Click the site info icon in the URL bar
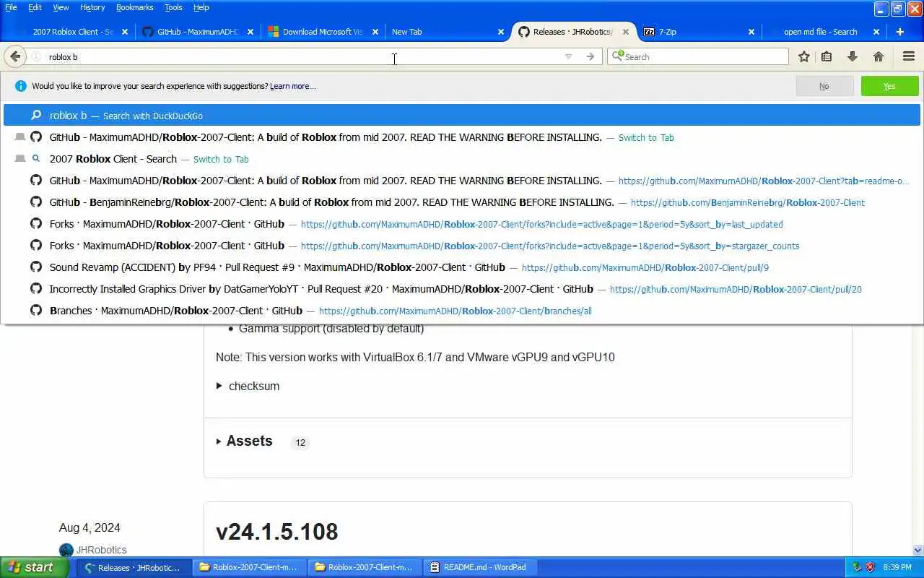Screen dimensions: 924x578 click(x=36, y=56)
